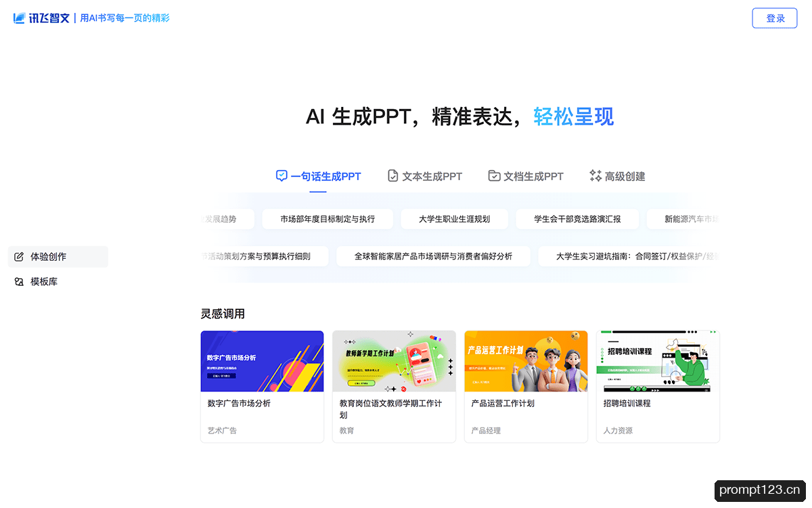Click the 招聘培训课程 card title
The width and height of the screenshot is (812, 508).
627,403
